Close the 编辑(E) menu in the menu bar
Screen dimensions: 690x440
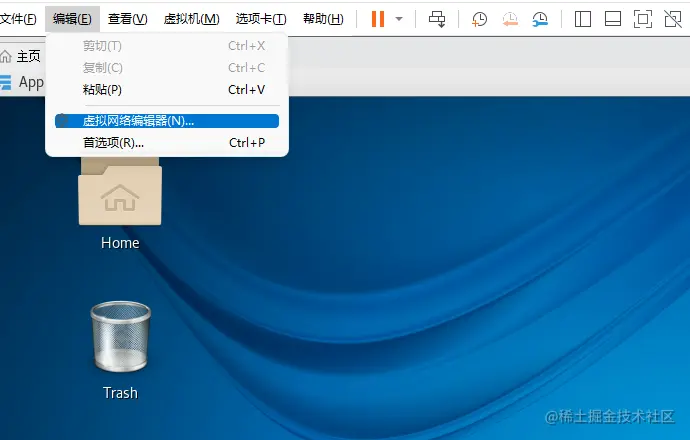(72, 19)
